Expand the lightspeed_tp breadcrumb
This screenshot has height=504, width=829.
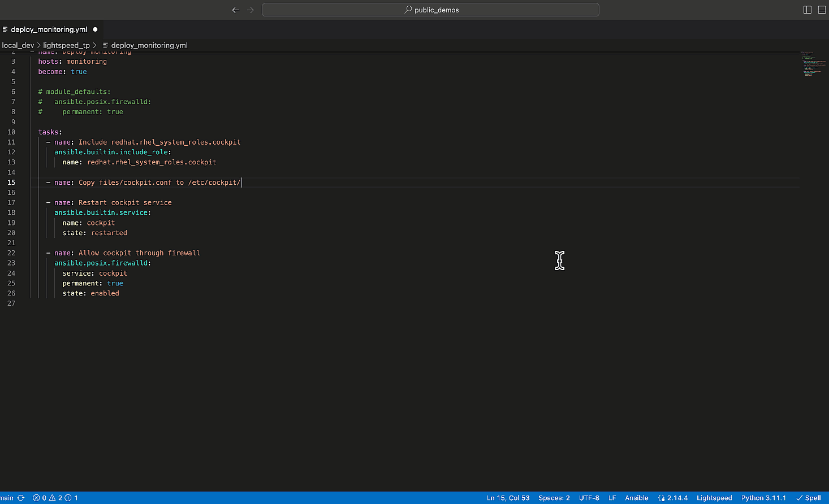pyautogui.click(x=66, y=45)
